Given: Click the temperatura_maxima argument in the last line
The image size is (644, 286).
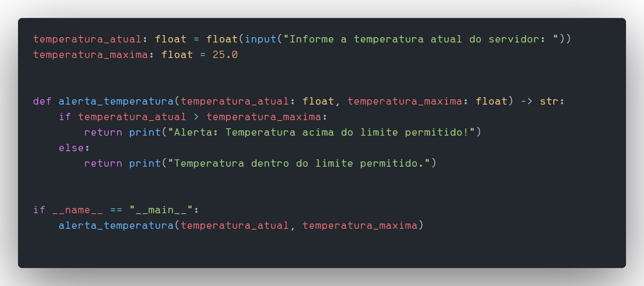Looking at the screenshot, I should point(360,226).
